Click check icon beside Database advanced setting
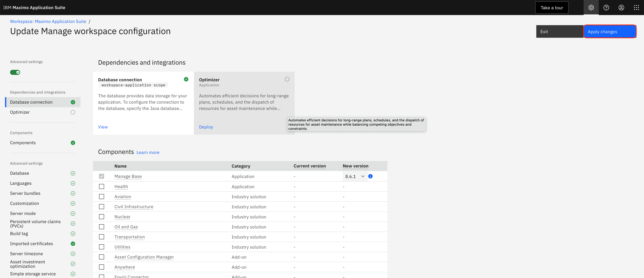This screenshot has height=278, width=644. tap(73, 173)
